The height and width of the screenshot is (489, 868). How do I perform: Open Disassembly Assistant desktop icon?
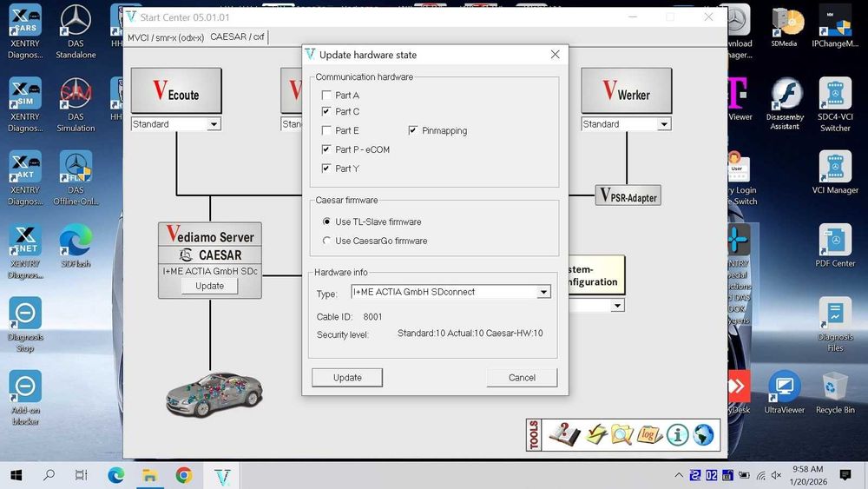click(785, 104)
